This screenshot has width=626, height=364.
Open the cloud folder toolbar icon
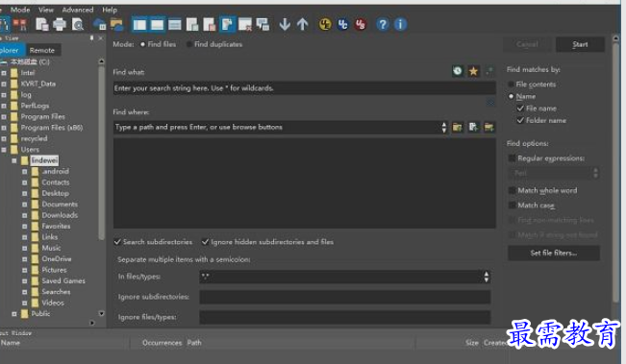pos(116,25)
